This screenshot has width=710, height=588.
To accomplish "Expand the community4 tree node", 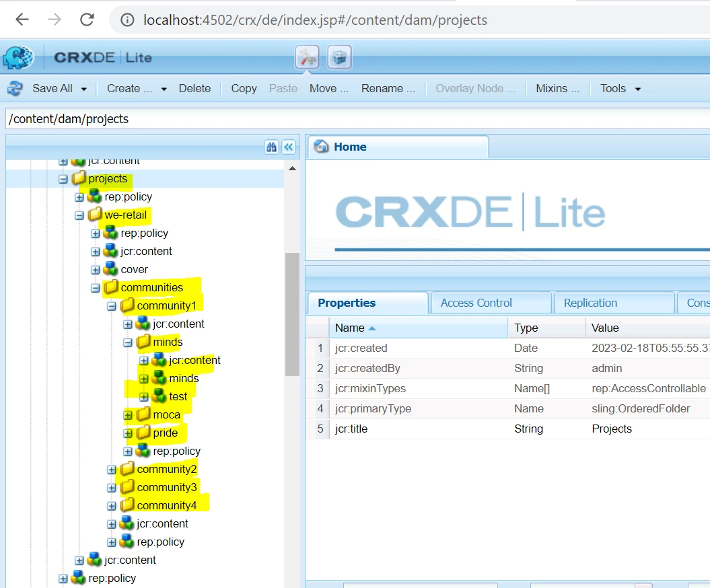I will pyautogui.click(x=112, y=506).
